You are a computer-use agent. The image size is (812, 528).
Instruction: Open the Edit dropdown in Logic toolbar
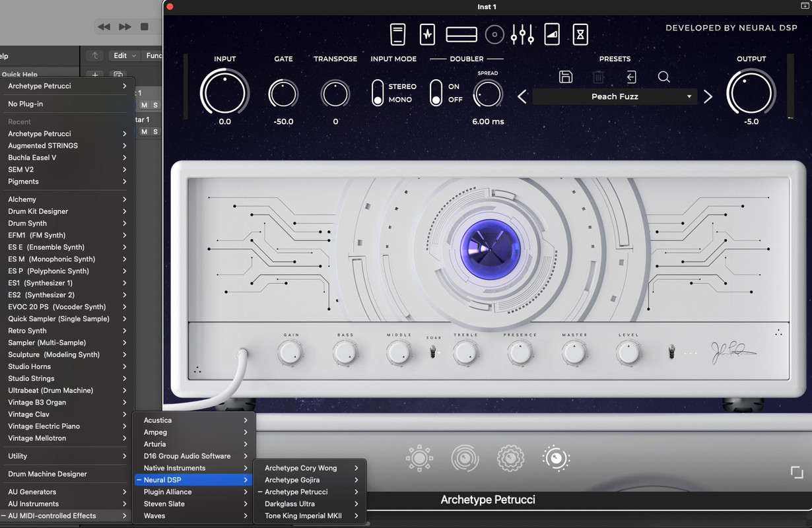pos(125,56)
